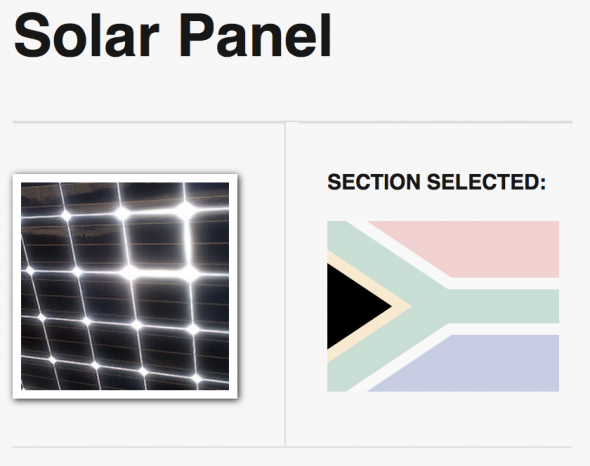Click the word "Solar" in the heading
Screen dimensions: 590x466
[87, 36]
